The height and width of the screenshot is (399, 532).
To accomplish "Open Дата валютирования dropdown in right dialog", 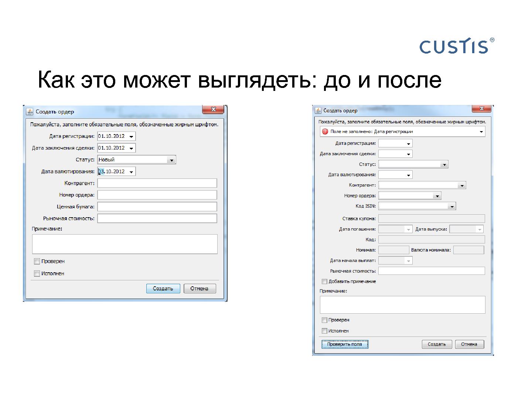I will point(408,175).
